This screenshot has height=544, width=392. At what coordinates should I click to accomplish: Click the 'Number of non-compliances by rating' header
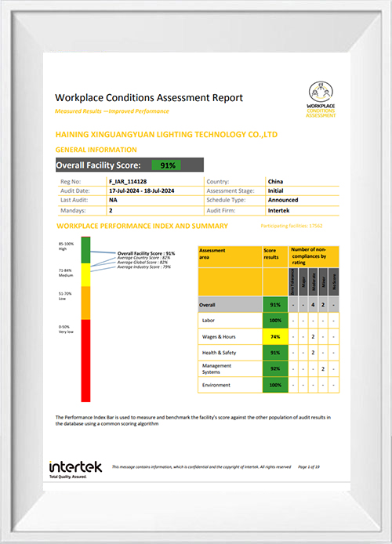(308, 256)
